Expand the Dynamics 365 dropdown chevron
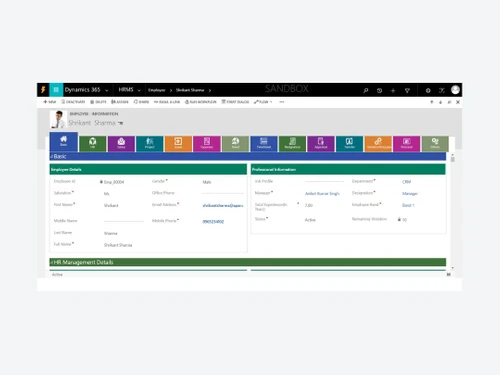 [x=107, y=90]
